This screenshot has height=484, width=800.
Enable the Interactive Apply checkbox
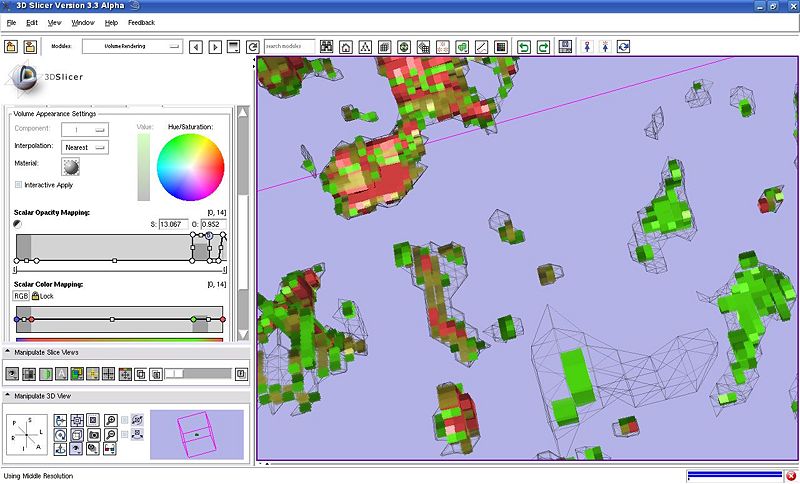coord(19,185)
